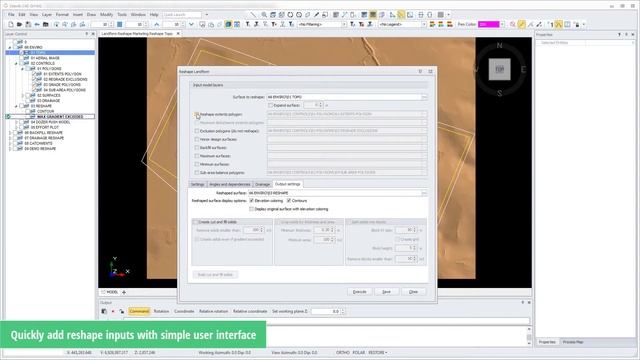Click the Open folder toolbar icon
The width and height of the screenshot is (640, 360).
pos(19,24)
